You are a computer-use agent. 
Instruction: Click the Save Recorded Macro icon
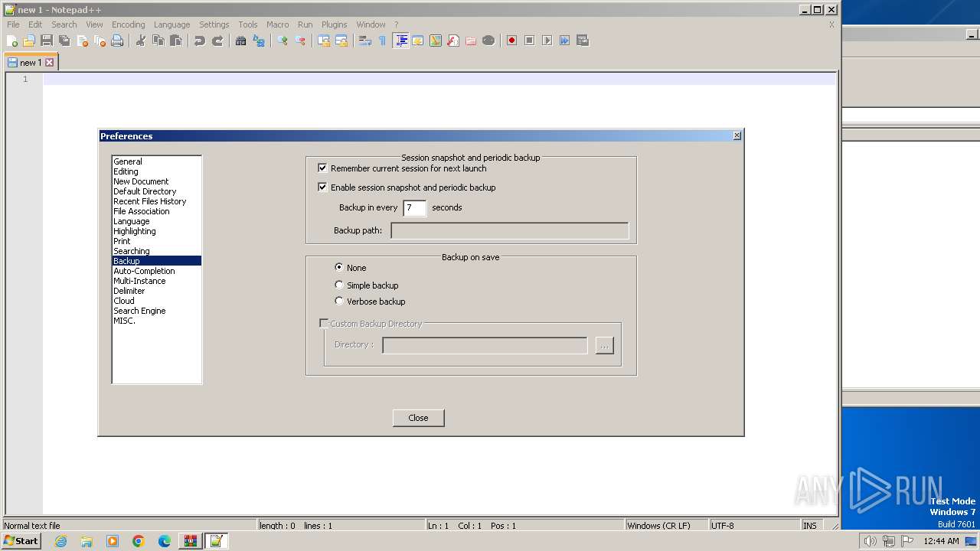point(583,41)
